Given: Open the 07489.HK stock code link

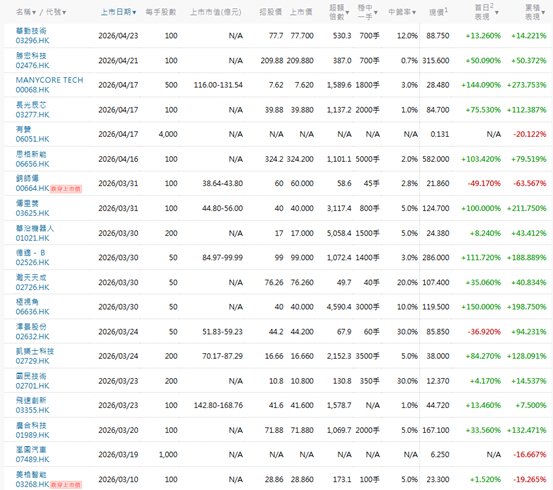Looking at the screenshot, I should [x=32, y=459].
